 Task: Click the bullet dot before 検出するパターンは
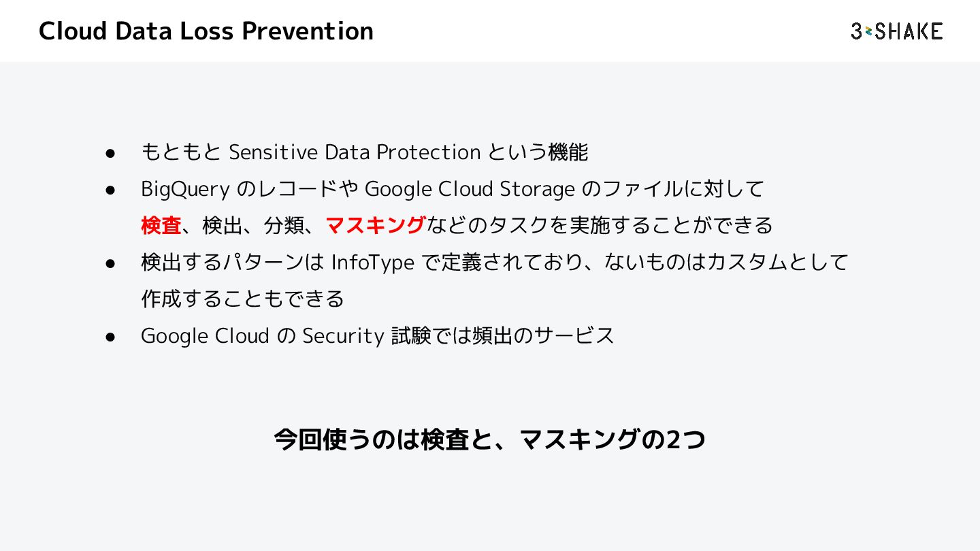tap(109, 263)
